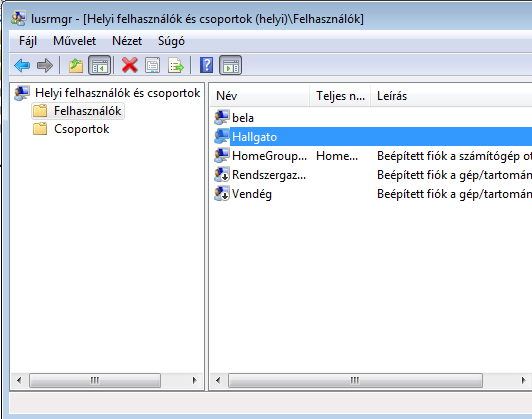
Task: Open the Művelet menu
Action: [x=74, y=41]
